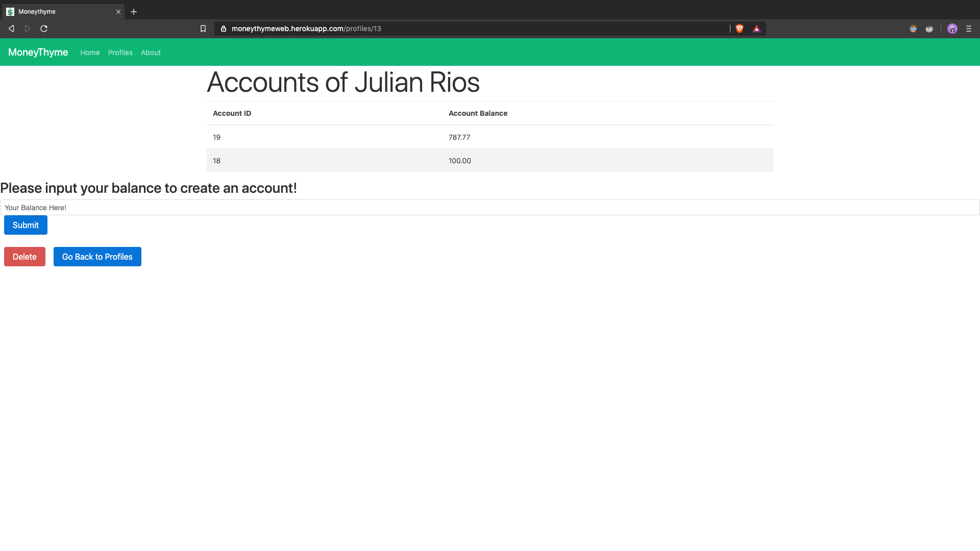Bookmark this page using bookmark icon
Viewport: 980px width, 551px height.
click(x=203, y=29)
